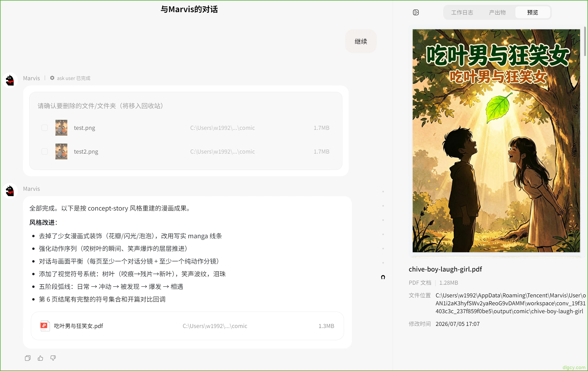Click the modified time 2026/07/05 17:07
Viewport: 588px width, 371px height.
458,324
